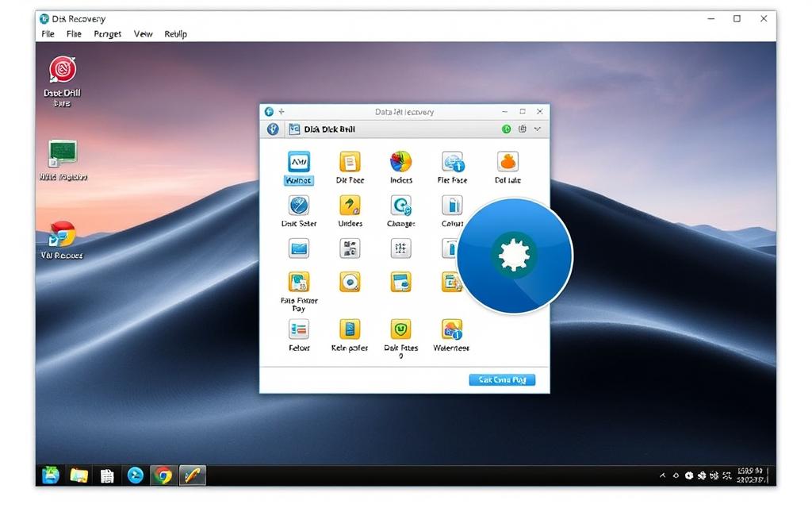Open the Fleł Face cloud icon

(452, 167)
